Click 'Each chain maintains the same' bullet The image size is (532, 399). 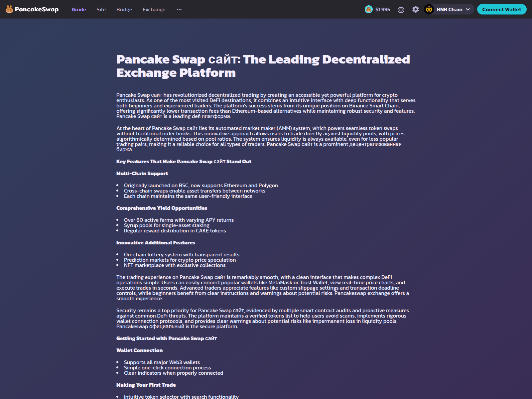click(x=188, y=196)
